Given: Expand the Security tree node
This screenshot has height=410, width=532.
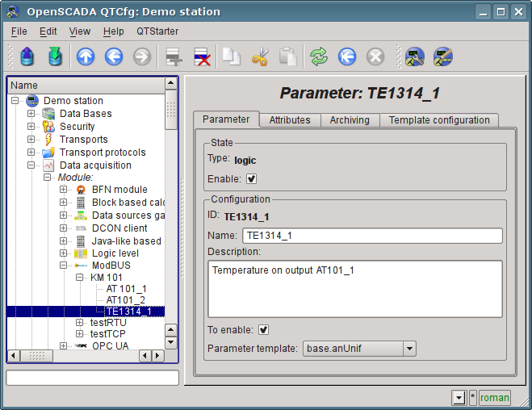Looking at the screenshot, I should click(x=31, y=126).
